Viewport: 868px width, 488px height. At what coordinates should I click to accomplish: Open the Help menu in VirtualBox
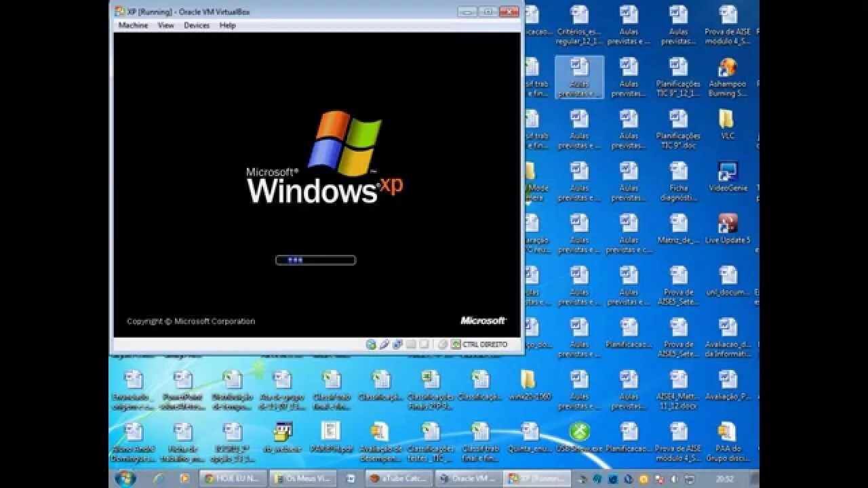pyautogui.click(x=227, y=25)
